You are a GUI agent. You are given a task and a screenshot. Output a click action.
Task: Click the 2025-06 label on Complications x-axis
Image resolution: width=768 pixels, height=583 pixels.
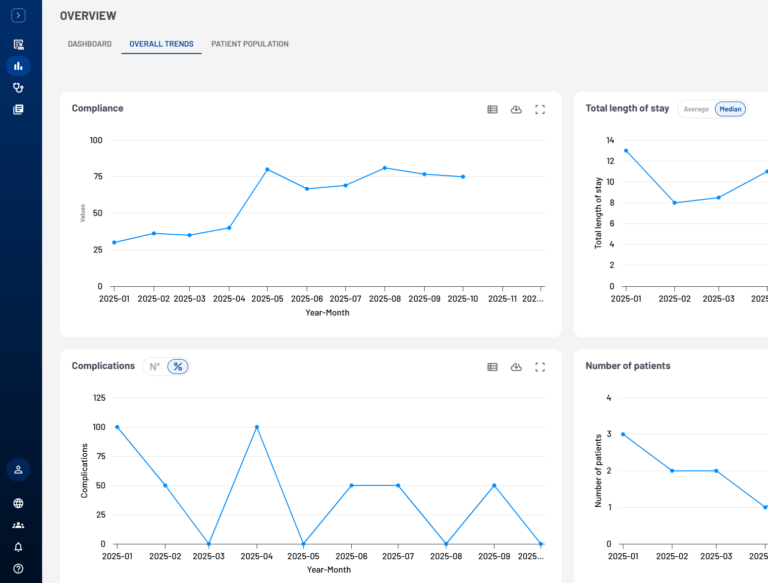coord(351,557)
